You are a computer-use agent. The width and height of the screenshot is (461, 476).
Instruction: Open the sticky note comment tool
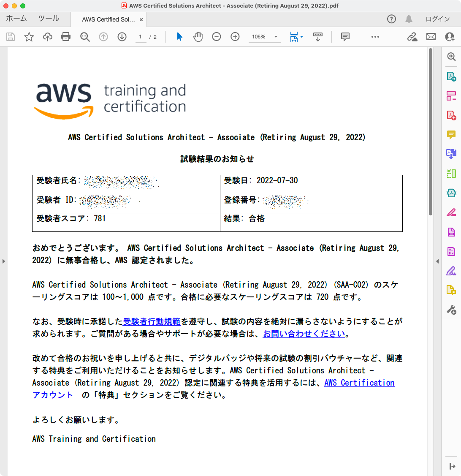[x=345, y=37]
